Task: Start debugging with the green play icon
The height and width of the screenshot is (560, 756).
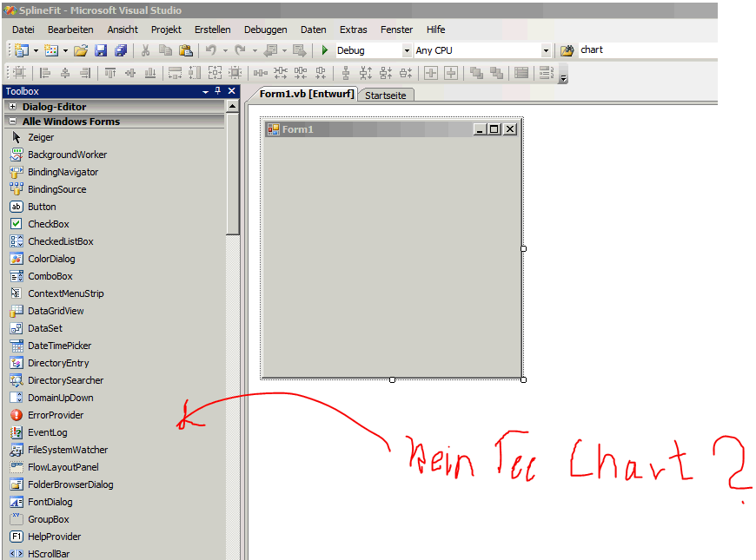Action: click(x=325, y=50)
